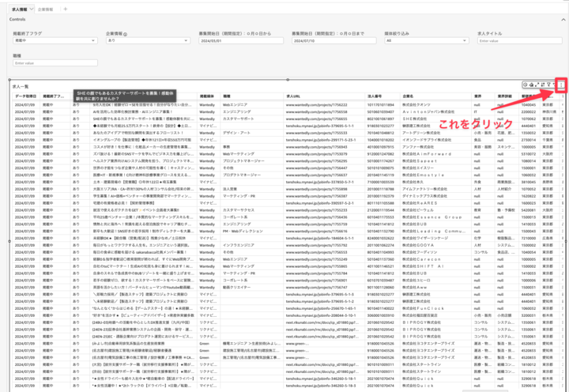Click the 掲載媒体 column header
This screenshot has width=569, height=392.
tap(207, 96)
